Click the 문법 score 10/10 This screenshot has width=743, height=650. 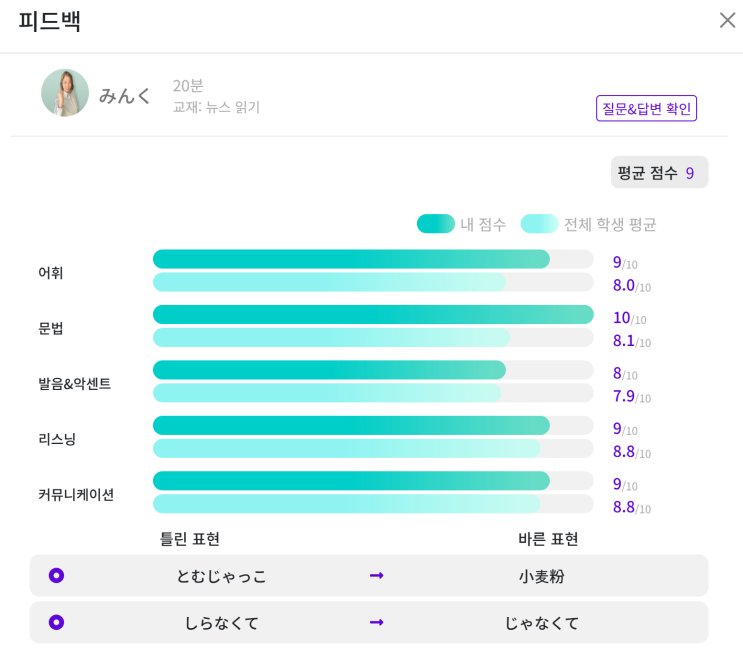(629, 318)
